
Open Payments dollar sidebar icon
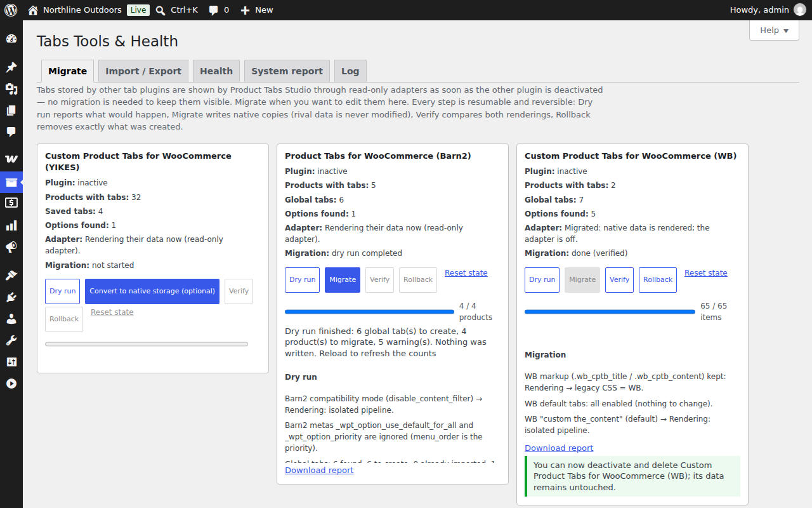[11, 203]
